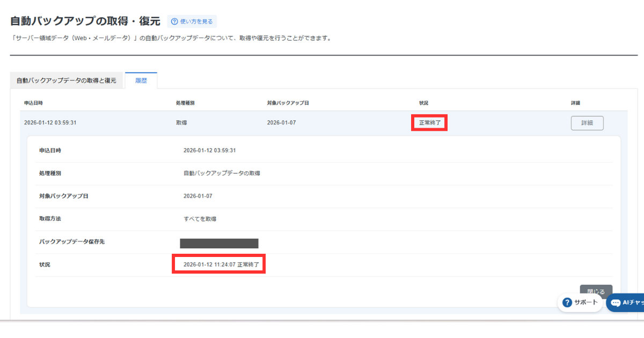Screen dimensions: 644x338
Task: Click the AI chat speech bubble icon
Action: pos(616,303)
